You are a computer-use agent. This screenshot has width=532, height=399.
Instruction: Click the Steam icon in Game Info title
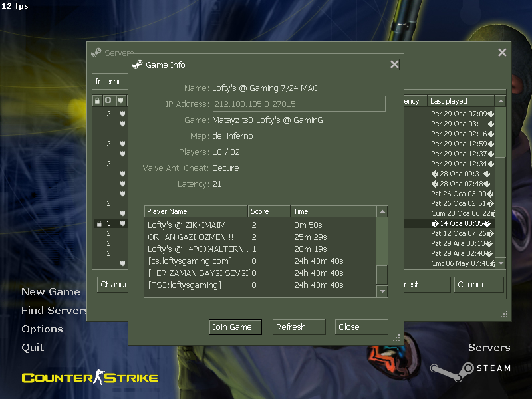138,64
